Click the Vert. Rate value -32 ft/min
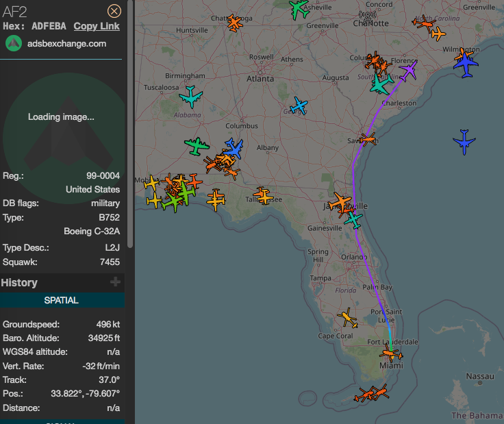This screenshot has height=424, width=504. [x=101, y=366]
